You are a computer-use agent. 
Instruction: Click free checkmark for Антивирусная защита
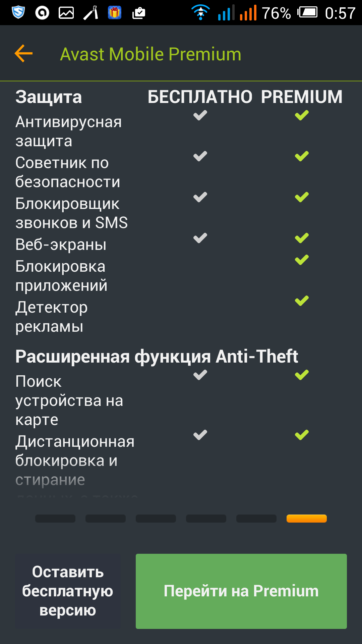point(200,115)
